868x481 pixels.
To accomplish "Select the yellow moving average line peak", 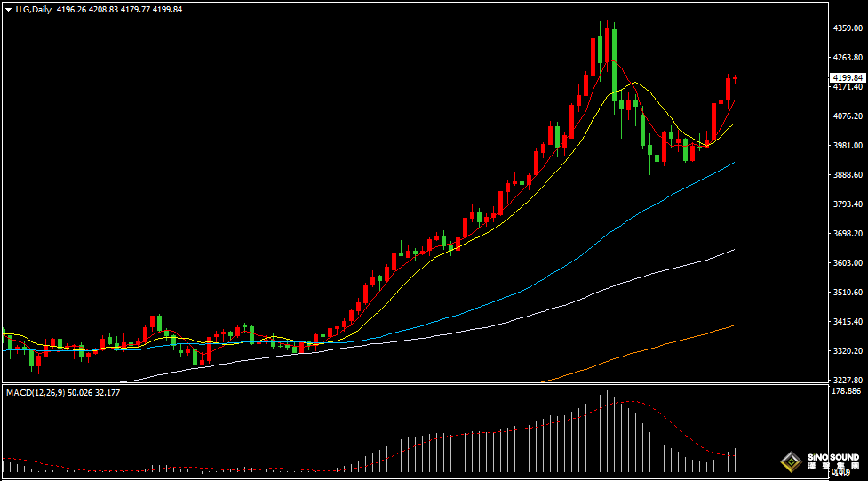I will [x=633, y=83].
